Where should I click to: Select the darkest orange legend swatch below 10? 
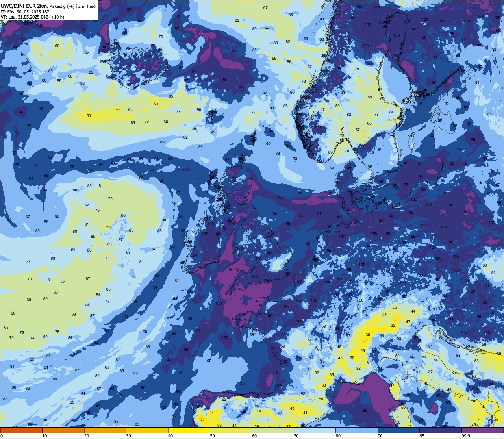pyautogui.click(x=21, y=430)
